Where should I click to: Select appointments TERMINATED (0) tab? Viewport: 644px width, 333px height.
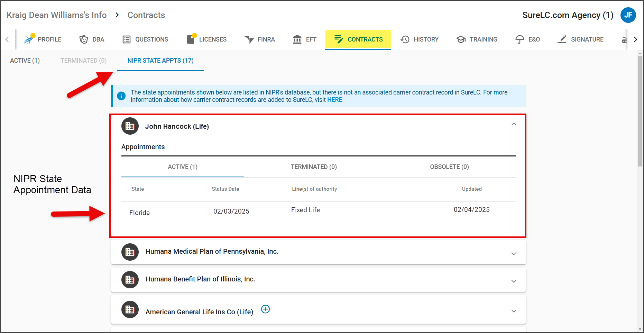tap(314, 167)
